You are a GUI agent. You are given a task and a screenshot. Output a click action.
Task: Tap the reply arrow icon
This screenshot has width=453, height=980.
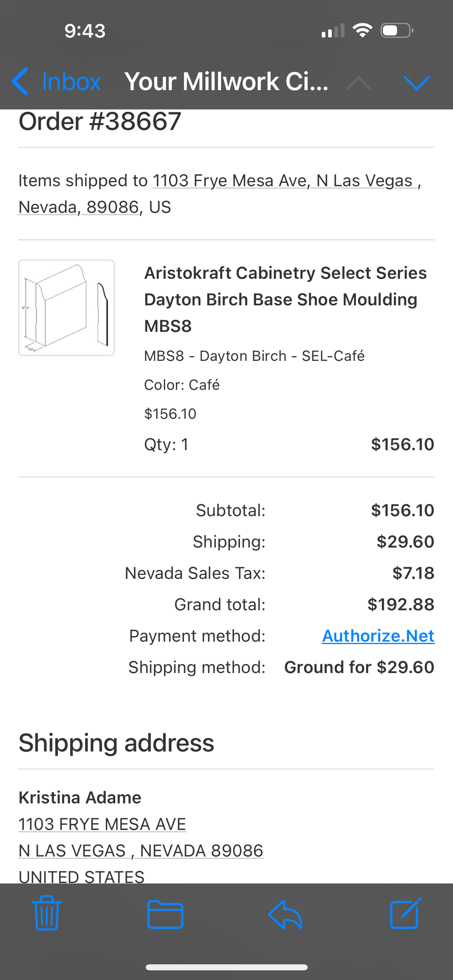click(x=285, y=914)
